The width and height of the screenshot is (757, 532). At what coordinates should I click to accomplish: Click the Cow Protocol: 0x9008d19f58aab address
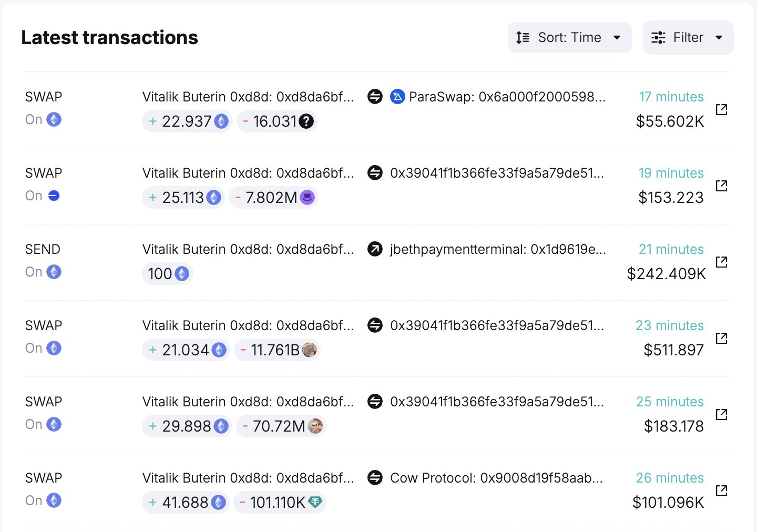pyautogui.click(x=496, y=478)
